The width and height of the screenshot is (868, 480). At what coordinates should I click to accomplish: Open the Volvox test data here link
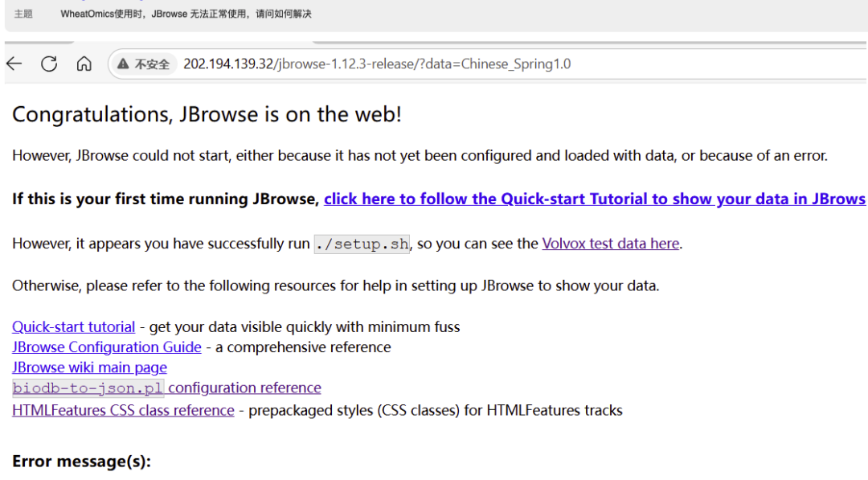(611, 244)
